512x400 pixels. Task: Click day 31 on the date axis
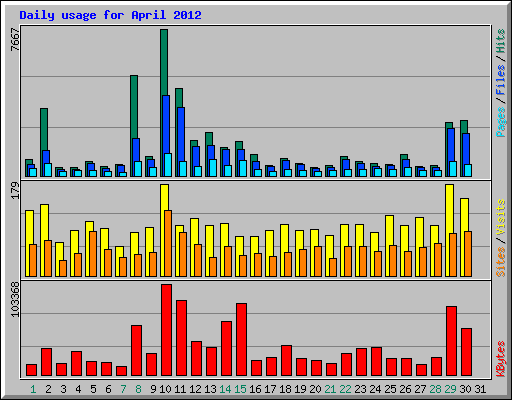point(480,389)
